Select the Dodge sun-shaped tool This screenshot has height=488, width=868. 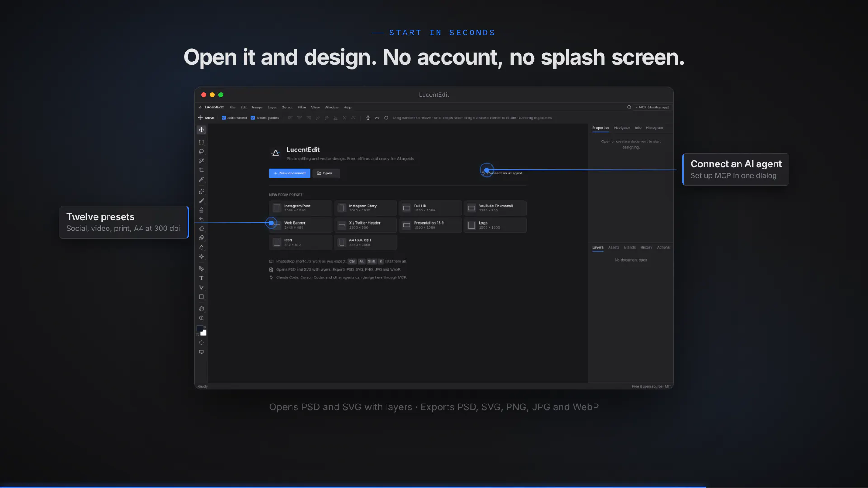tap(201, 257)
